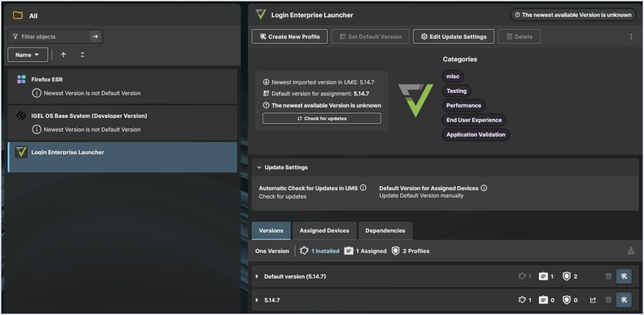Click the Filter objects input field
The image size is (644, 315).
point(49,37)
